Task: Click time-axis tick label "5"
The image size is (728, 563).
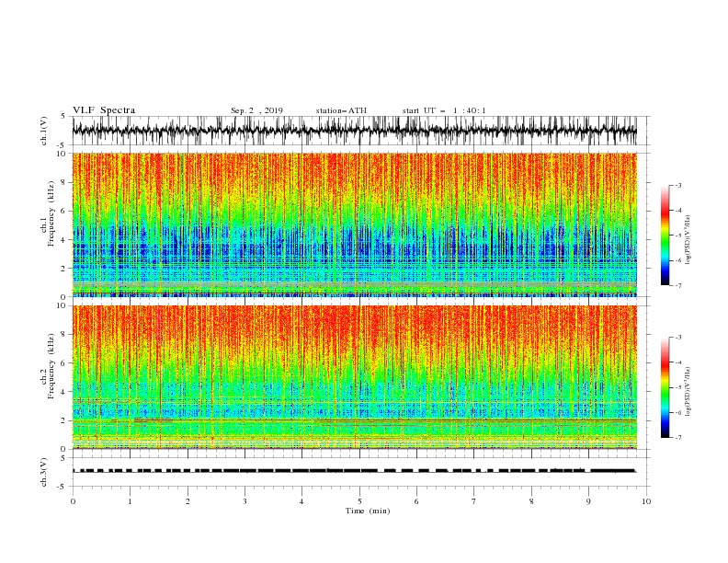Action: [x=359, y=501]
